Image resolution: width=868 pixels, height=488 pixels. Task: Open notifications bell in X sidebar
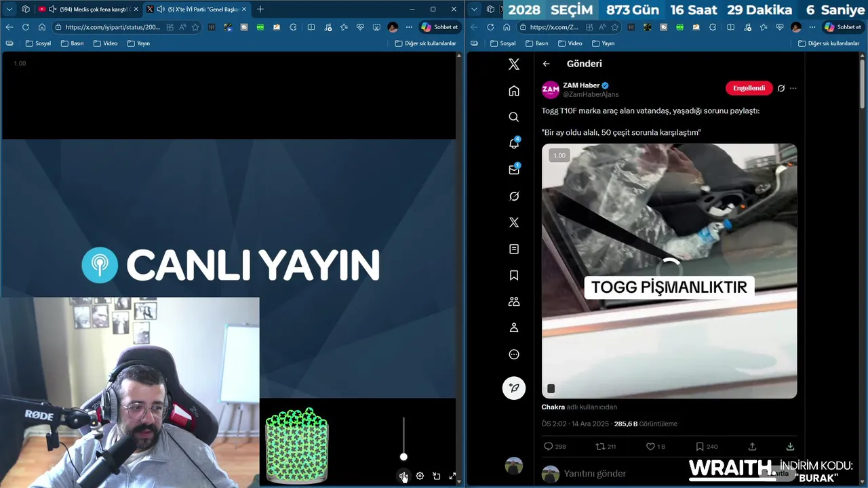(514, 143)
